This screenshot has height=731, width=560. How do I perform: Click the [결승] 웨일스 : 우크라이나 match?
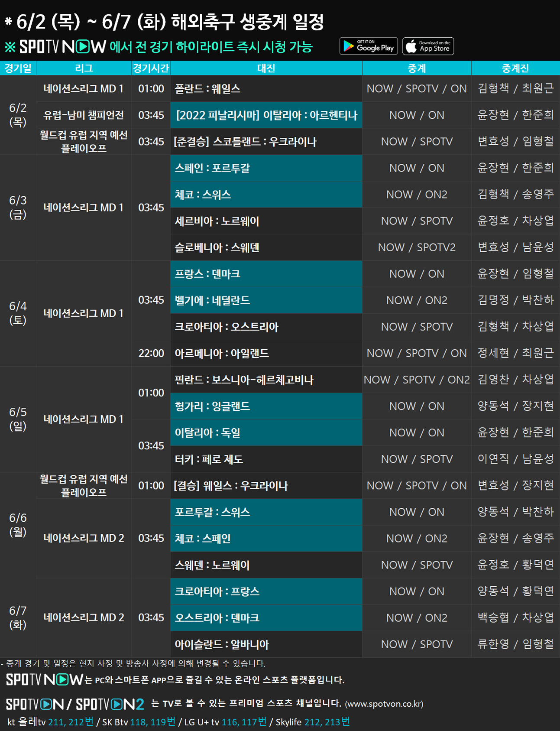(266, 486)
